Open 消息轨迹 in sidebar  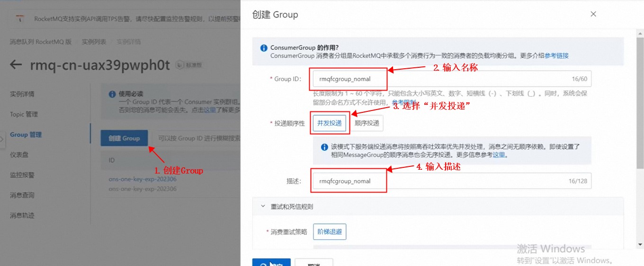click(x=22, y=216)
